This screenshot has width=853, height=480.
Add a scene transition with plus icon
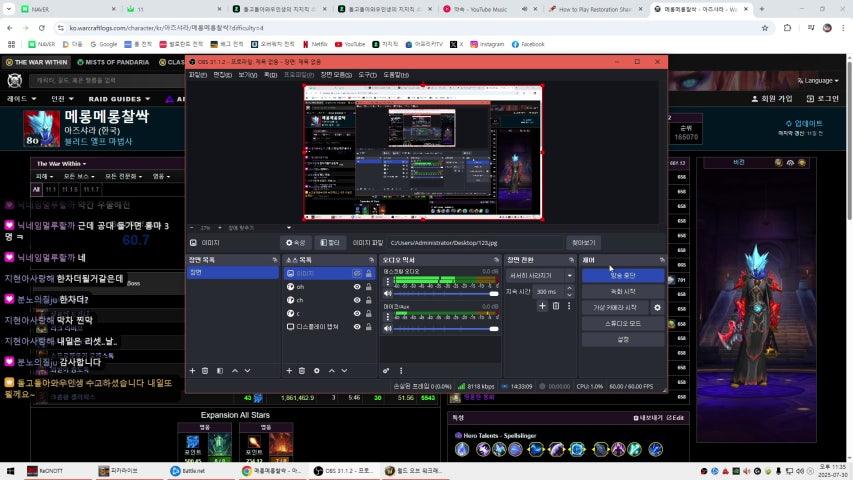(x=542, y=306)
